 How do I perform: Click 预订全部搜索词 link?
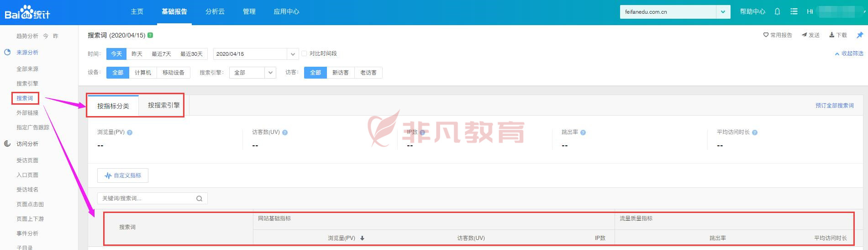click(x=835, y=106)
